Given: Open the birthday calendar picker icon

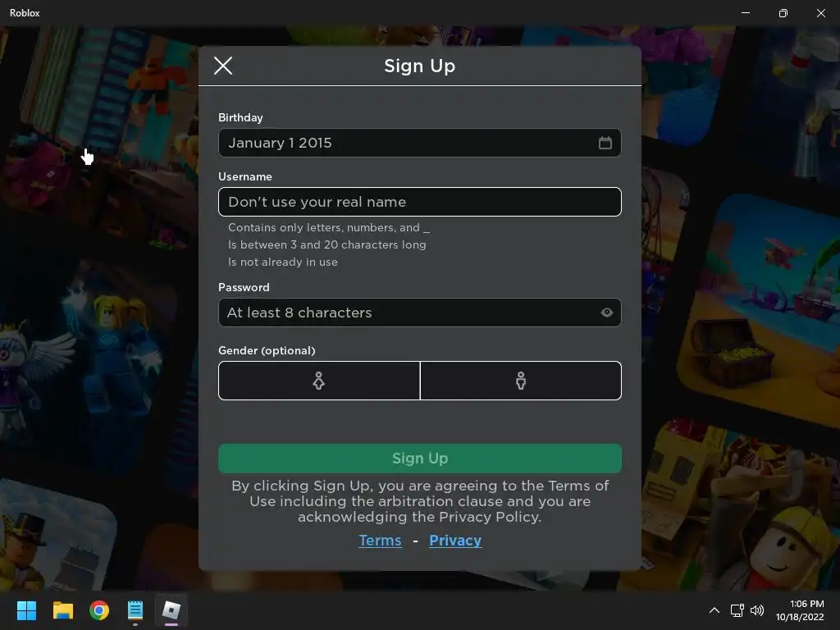Looking at the screenshot, I should tap(605, 143).
